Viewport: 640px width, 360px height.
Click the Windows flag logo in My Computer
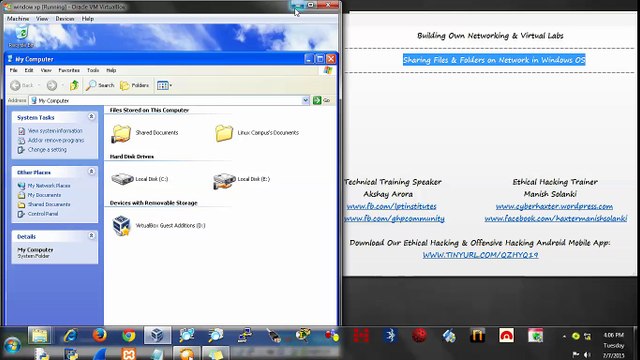pyautogui.click(x=327, y=70)
